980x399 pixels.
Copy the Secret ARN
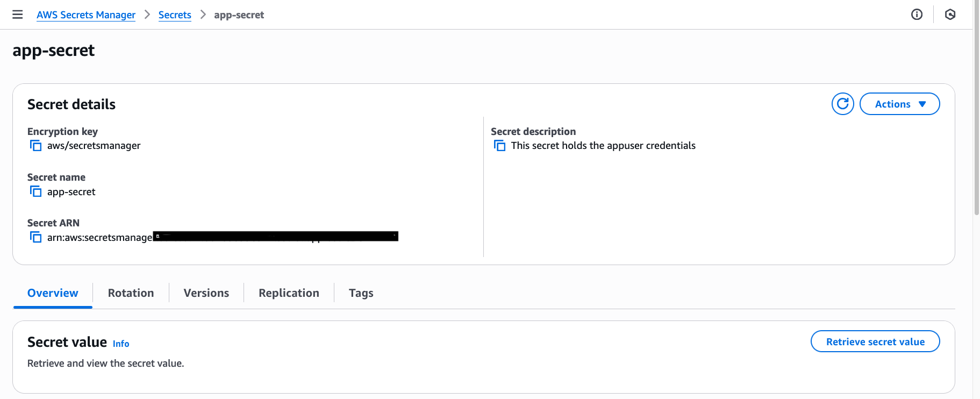tap(35, 237)
